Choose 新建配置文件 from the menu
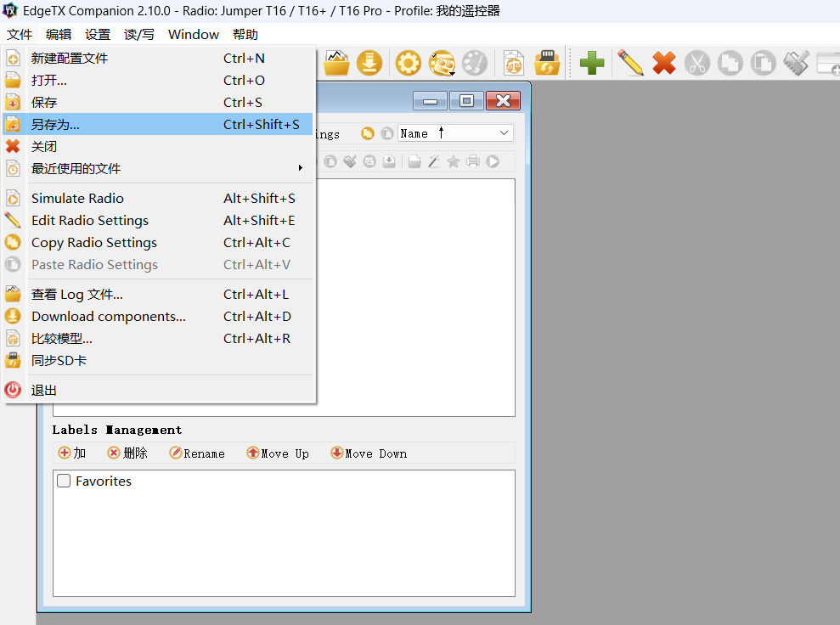Image resolution: width=840 pixels, height=625 pixels. (x=158, y=59)
